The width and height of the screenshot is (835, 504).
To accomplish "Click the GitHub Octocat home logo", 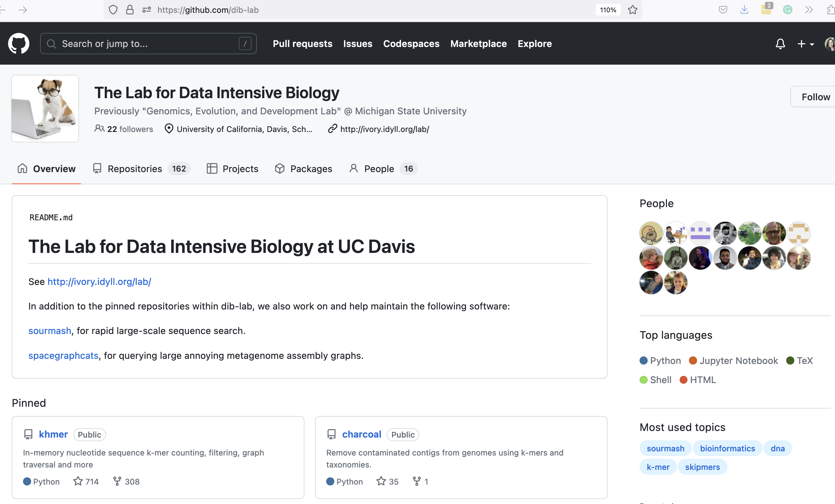I will 19,43.
